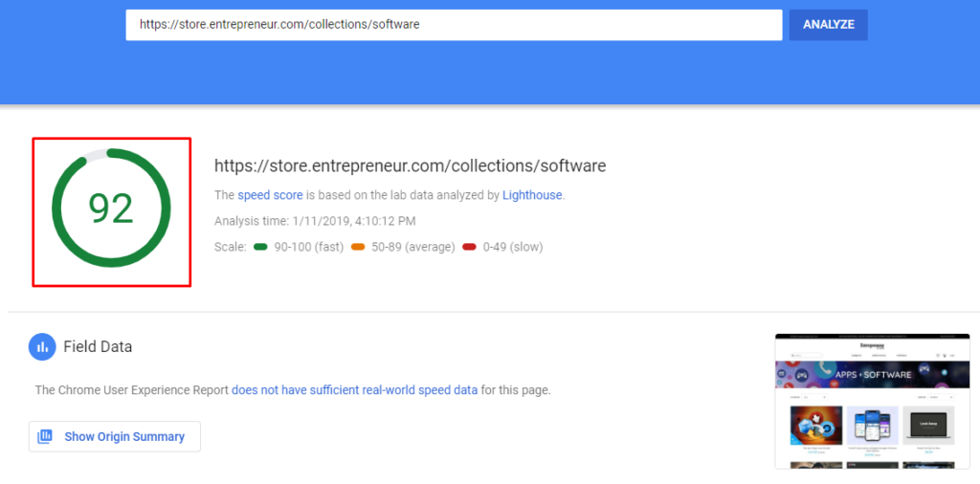Click the red slow scale swatch
Image resolution: width=980 pixels, height=484 pixels.
(x=469, y=248)
